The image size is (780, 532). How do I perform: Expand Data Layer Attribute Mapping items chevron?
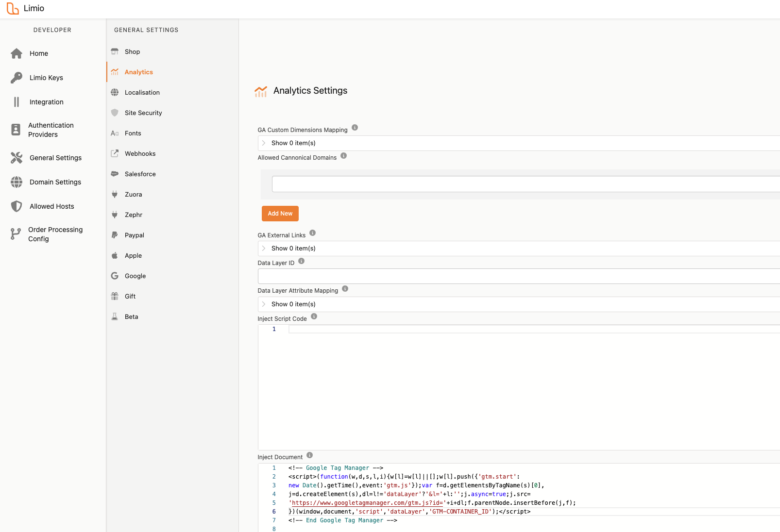(x=264, y=304)
